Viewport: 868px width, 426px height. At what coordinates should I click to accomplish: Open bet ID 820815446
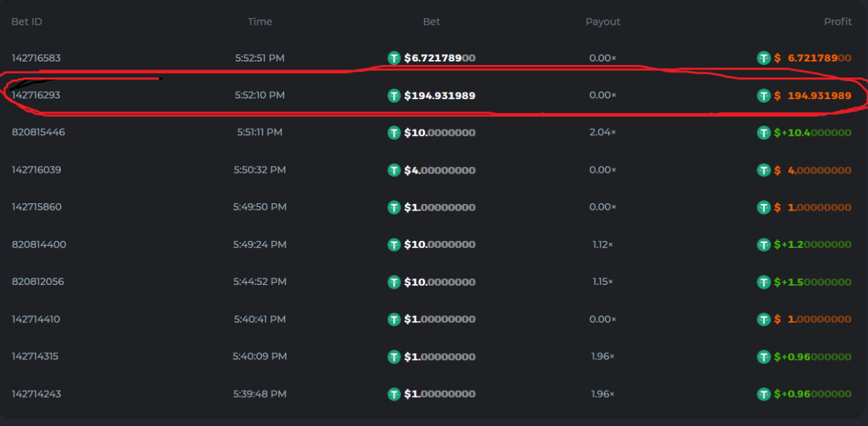tap(38, 132)
